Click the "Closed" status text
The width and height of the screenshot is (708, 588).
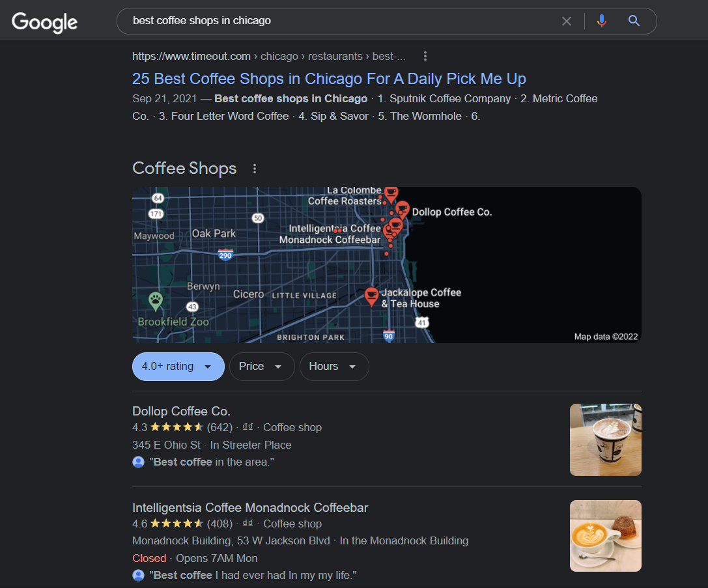[149, 558]
